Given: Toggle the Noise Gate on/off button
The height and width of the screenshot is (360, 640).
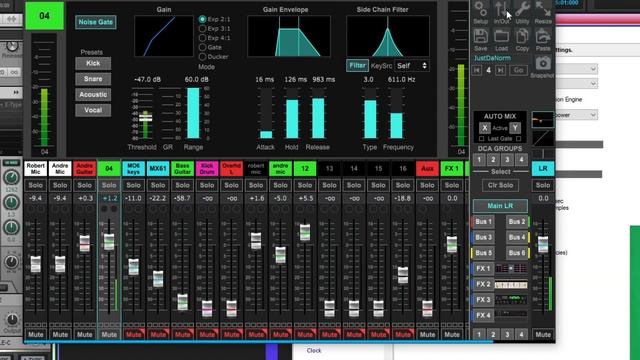Looking at the screenshot, I should [96, 22].
